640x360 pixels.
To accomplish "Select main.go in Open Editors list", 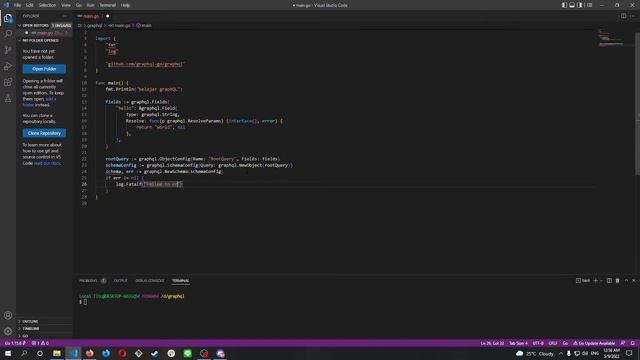I will pyautogui.click(x=44, y=33).
